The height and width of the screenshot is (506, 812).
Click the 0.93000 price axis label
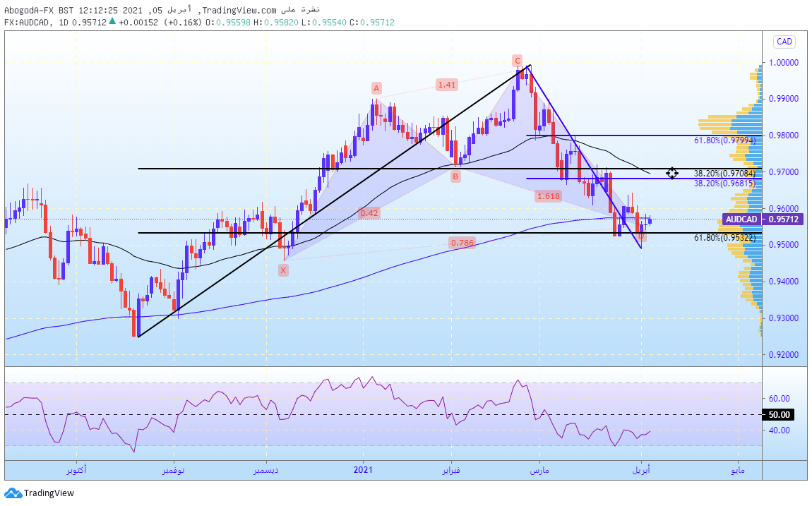783,318
